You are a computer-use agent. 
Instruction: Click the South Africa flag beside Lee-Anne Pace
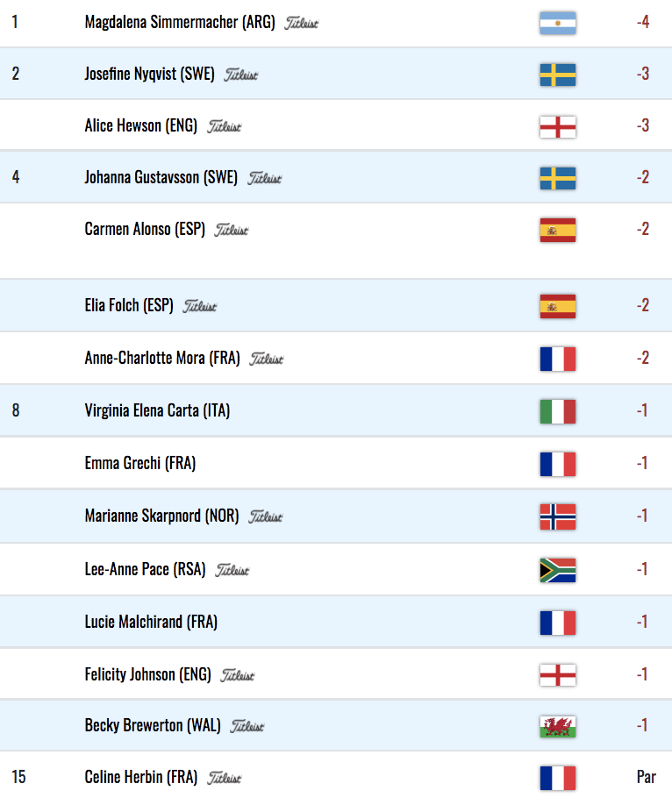557,570
